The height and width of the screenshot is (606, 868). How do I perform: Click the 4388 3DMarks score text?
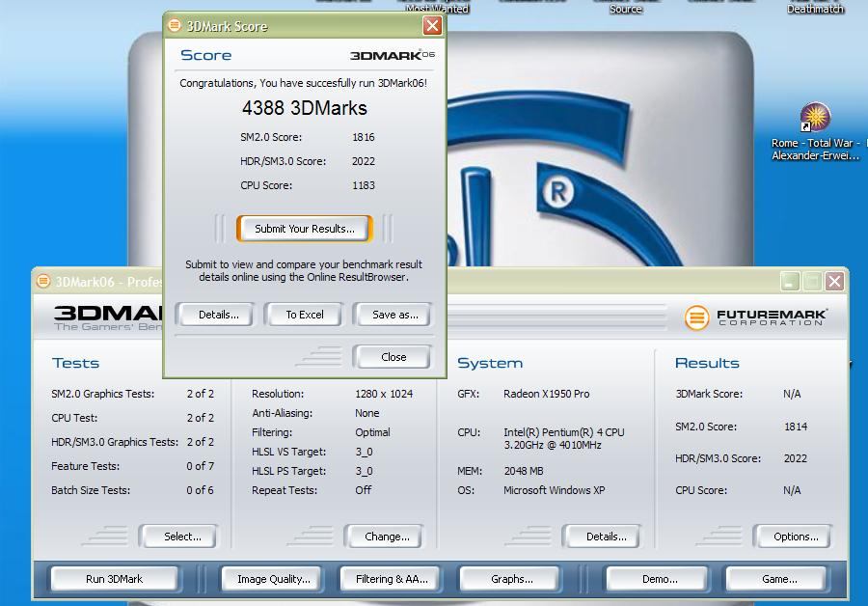click(x=305, y=107)
